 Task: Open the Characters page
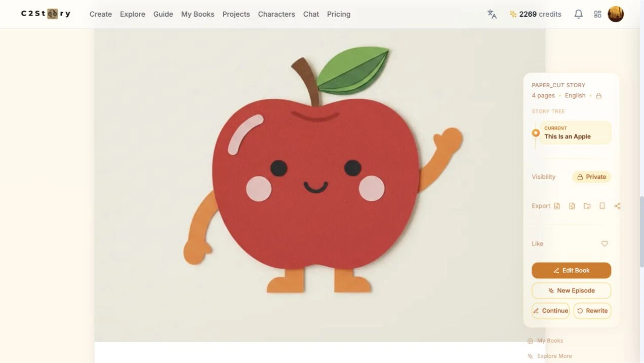276,14
